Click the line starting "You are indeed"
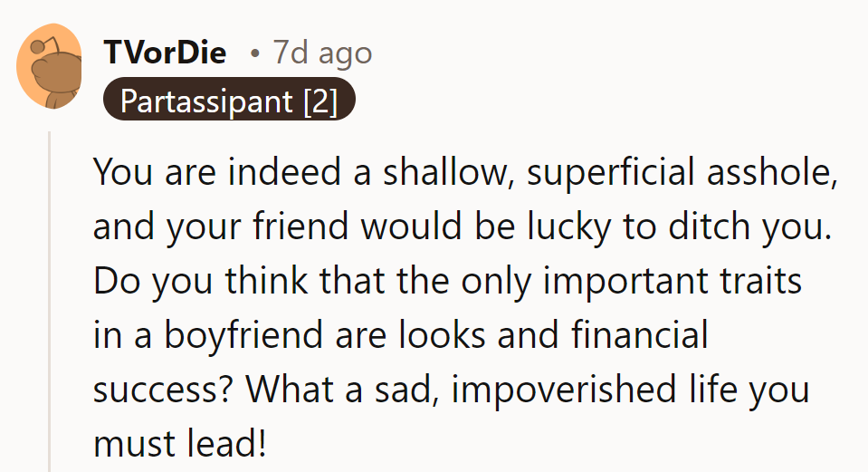868x472 pixels. (464, 172)
